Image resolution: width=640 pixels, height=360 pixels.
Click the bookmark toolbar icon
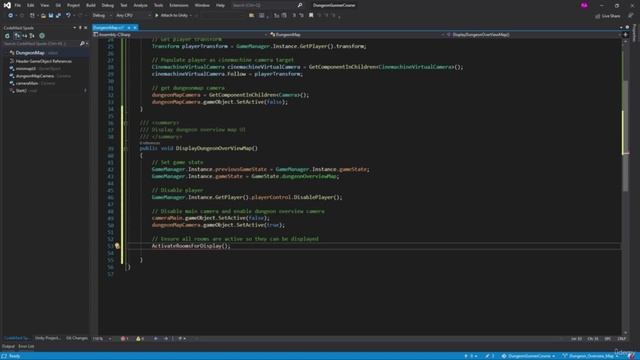[x=311, y=16]
